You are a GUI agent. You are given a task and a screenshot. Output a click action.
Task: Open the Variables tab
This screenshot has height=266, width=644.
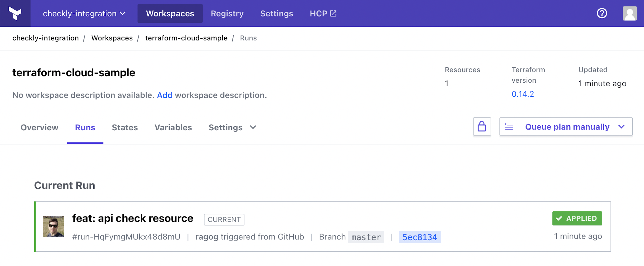pos(173,127)
